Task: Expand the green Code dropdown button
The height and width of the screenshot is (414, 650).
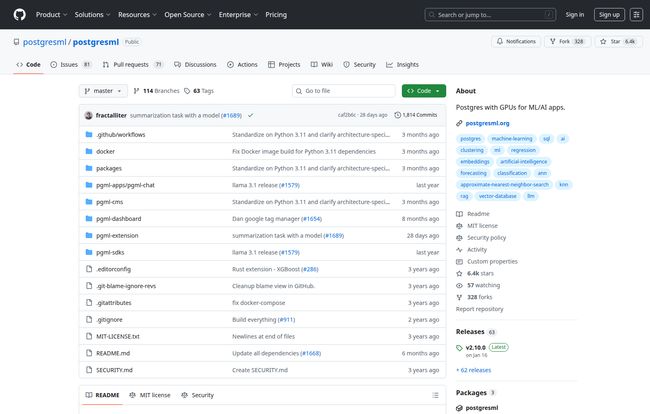Action: (x=424, y=91)
